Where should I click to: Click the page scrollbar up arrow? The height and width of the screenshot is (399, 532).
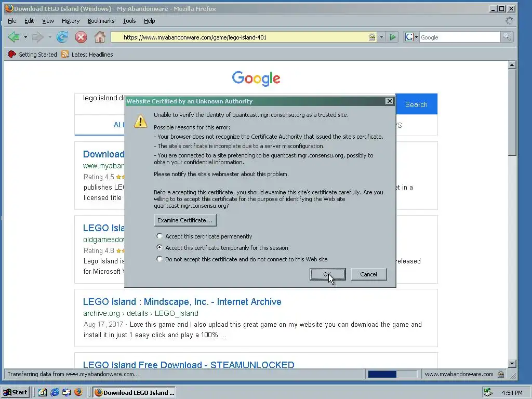tap(512, 65)
